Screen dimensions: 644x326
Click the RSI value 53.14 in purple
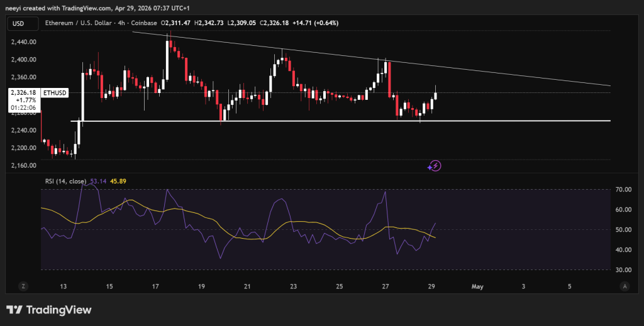pyautogui.click(x=98, y=182)
